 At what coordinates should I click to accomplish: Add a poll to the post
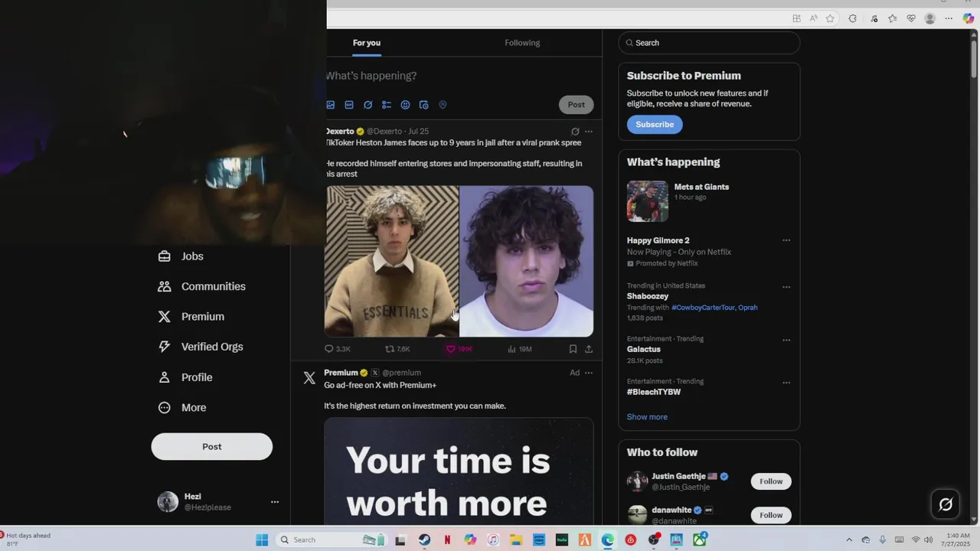point(387,105)
